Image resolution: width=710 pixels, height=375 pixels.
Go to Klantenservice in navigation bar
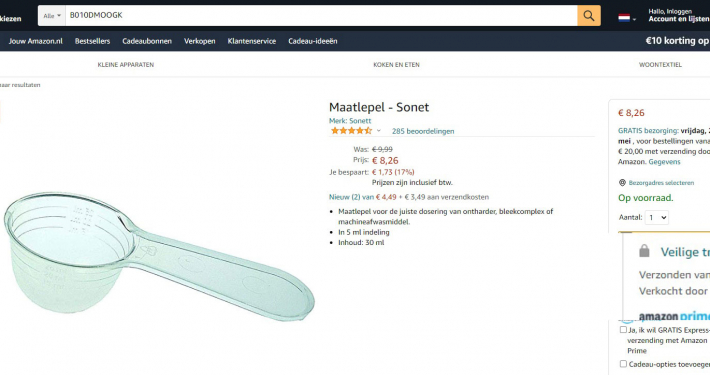coord(252,41)
